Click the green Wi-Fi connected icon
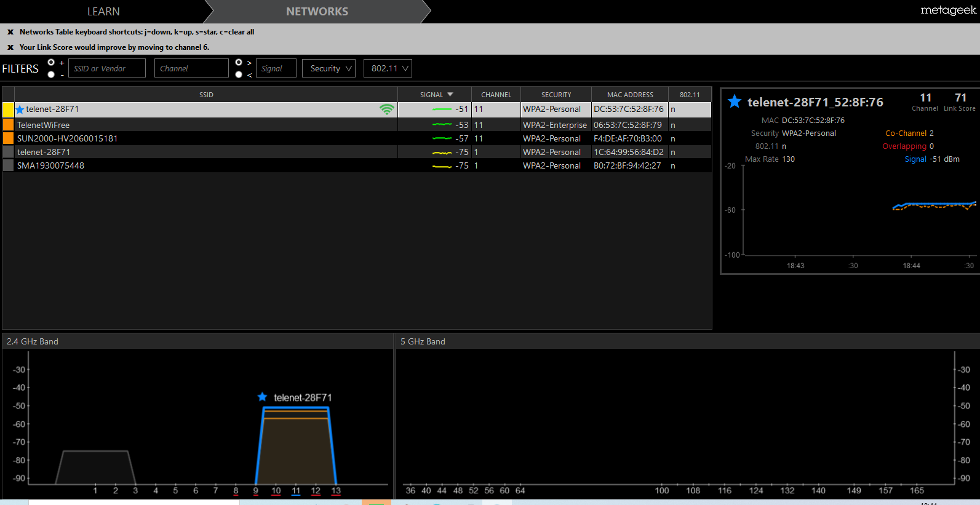 pos(386,109)
